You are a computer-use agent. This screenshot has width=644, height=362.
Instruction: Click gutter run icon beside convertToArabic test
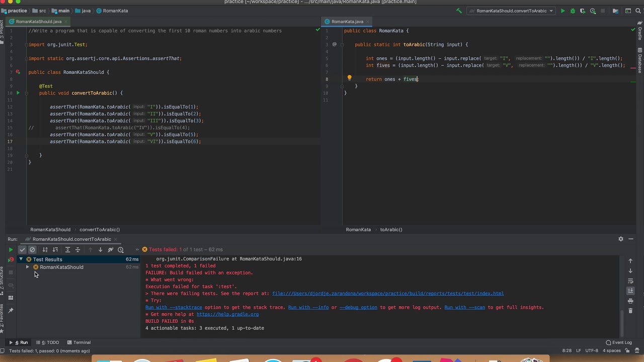pyautogui.click(x=18, y=93)
